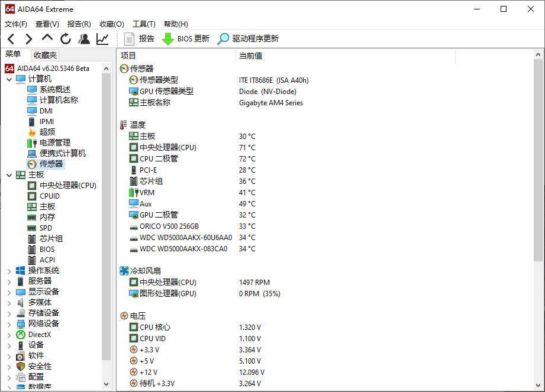Click the back navigation arrow icon

[x=11, y=38]
